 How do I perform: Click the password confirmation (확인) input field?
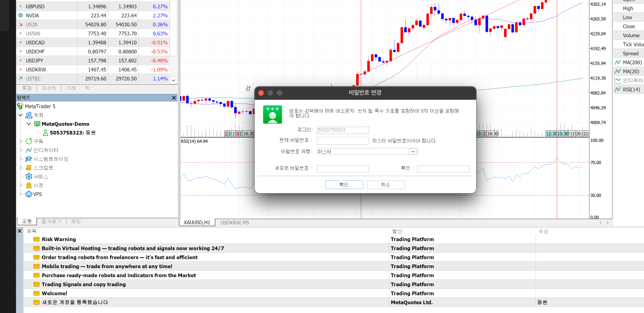coord(443,169)
